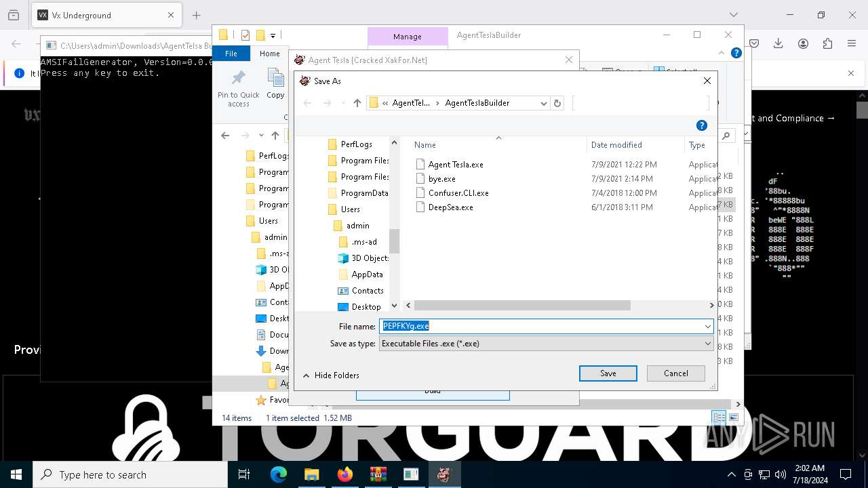Image resolution: width=868 pixels, height=488 pixels.
Task: Click taskbar search box
Action: click(130, 474)
